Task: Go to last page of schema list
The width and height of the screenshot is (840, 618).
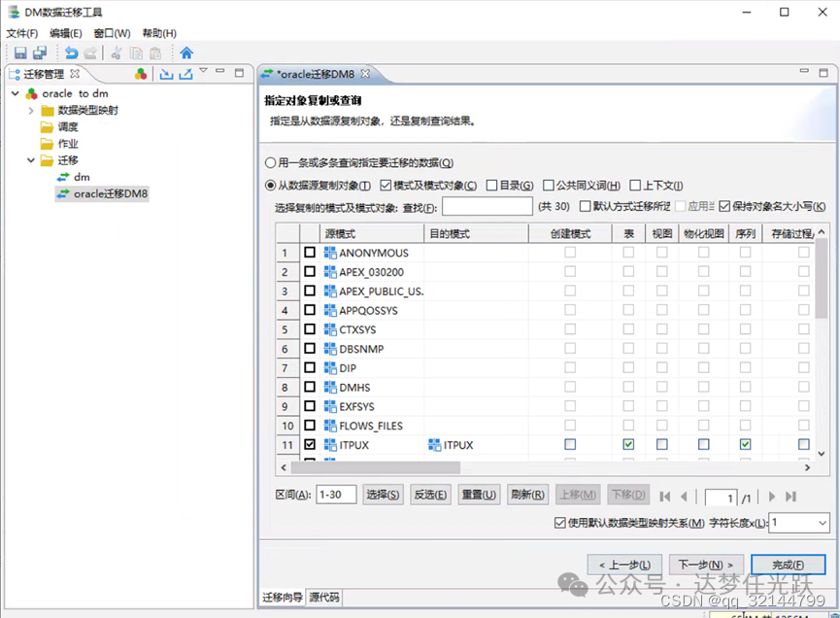Action: tap(791, 497)
